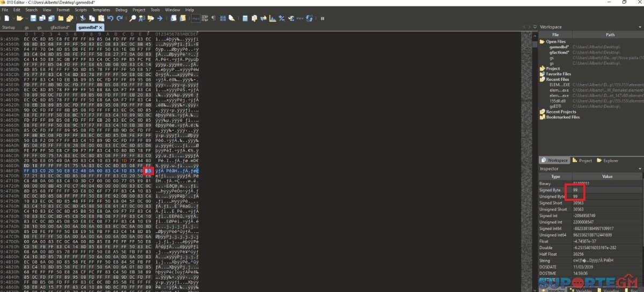Open the File menu
Screen dimensions: 644x292
[x=5, y=10]
